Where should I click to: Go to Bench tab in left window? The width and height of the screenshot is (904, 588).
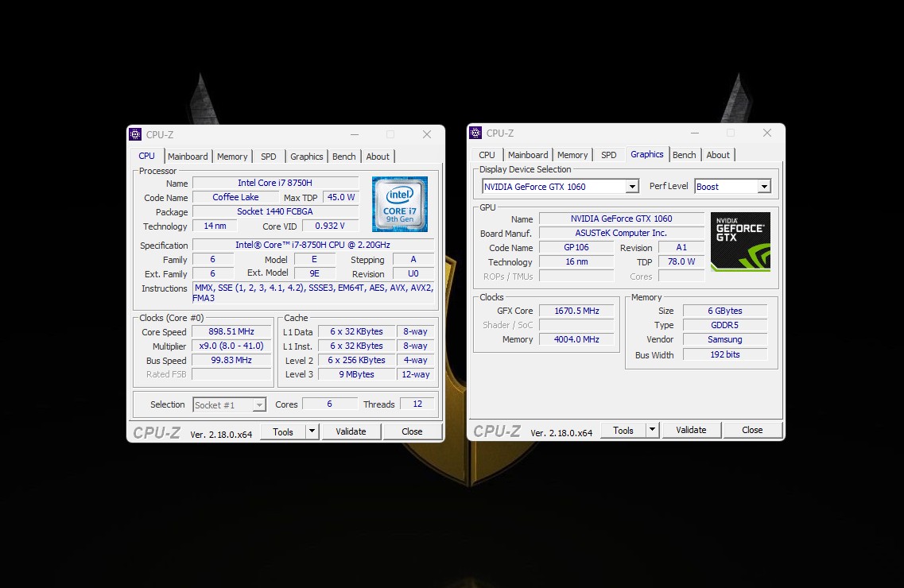[x=343, y=157]
